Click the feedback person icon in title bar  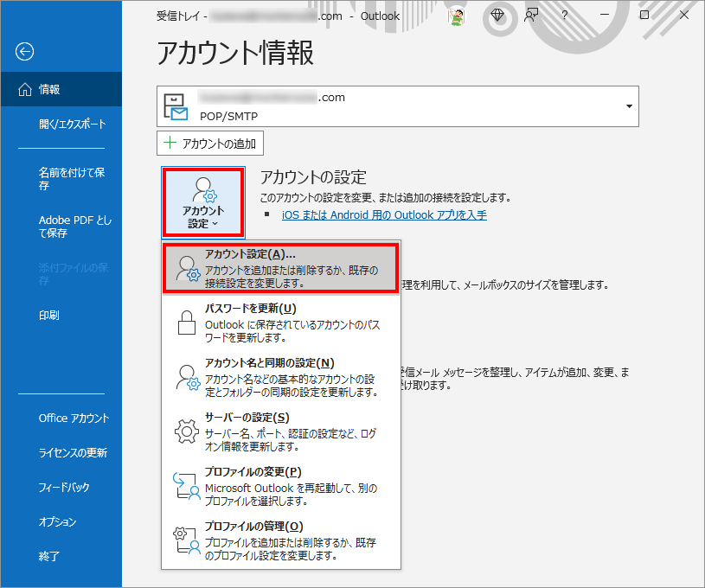tap(531, 16)
